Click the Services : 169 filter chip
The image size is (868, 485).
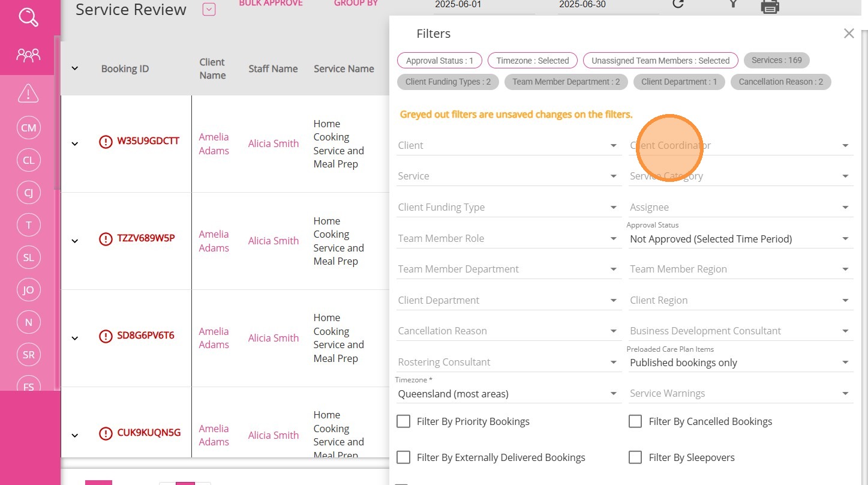coord(776,60)
